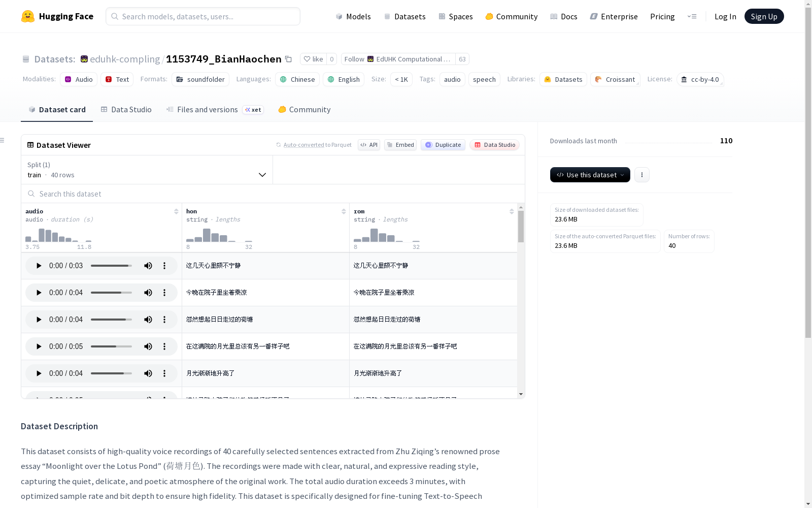Play the audio for 忽然想起日日走过的荷塘
Image resolution: width=812 pixels, height=508 pixels.
(x=39, y=320)
